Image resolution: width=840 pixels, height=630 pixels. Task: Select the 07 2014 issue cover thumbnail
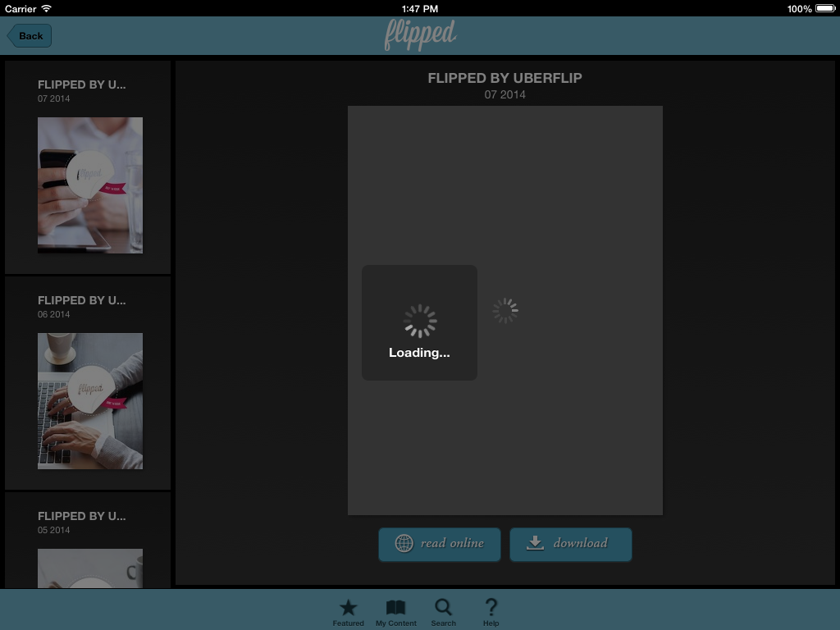90,185
